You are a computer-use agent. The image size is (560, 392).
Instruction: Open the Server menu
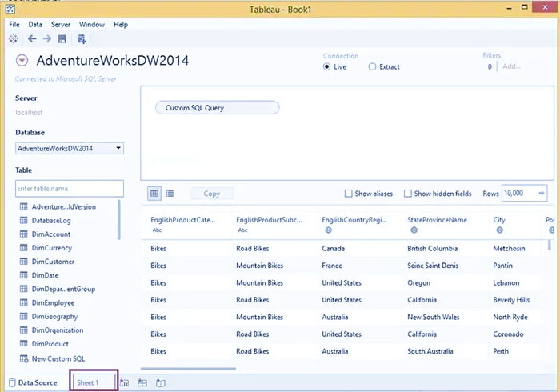[61, 25]
